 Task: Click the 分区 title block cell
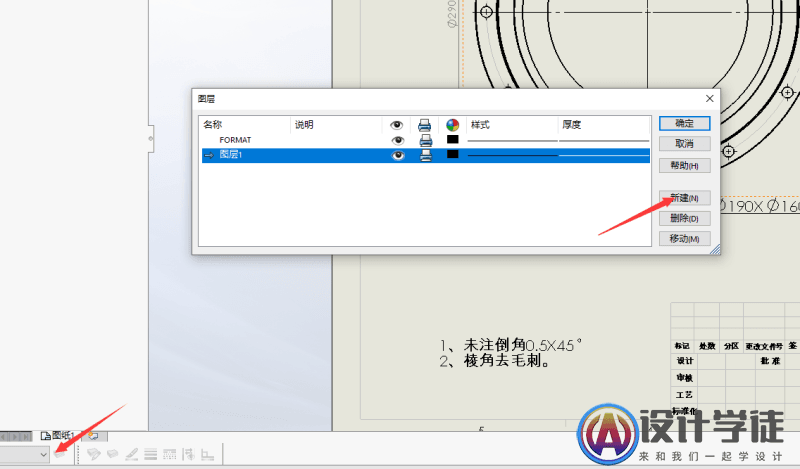tap(732, 346)
